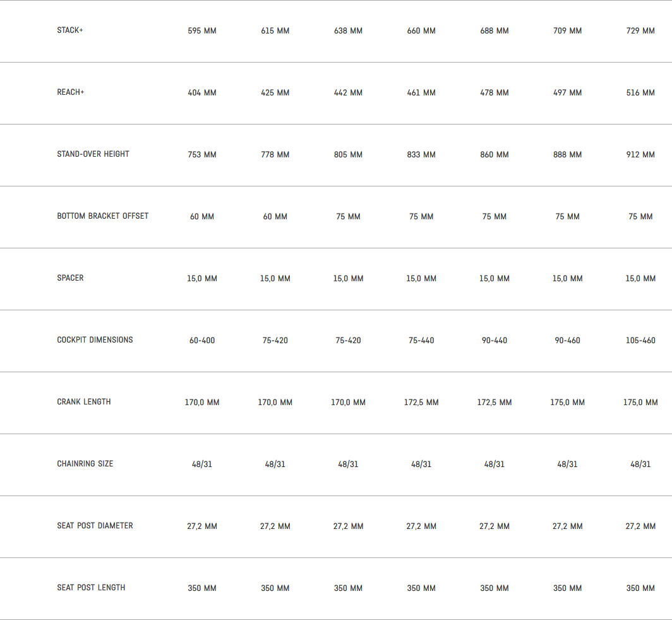The width and height of the screenshot is (672, 620).
Task: Click the BOTTOM BRACKET OFFSET label
Action: (x=103, y=216)
